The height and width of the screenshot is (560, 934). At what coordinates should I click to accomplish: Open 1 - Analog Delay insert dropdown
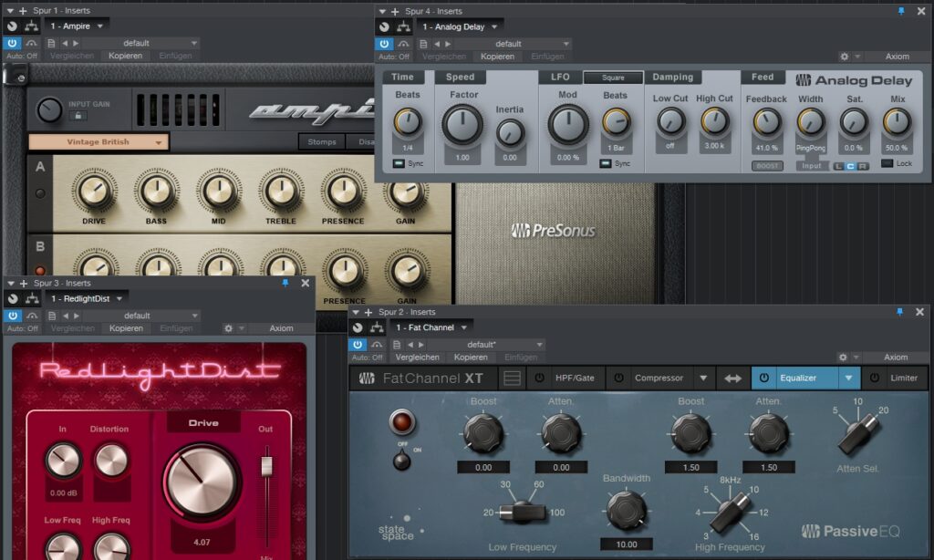tap(494, 26)
